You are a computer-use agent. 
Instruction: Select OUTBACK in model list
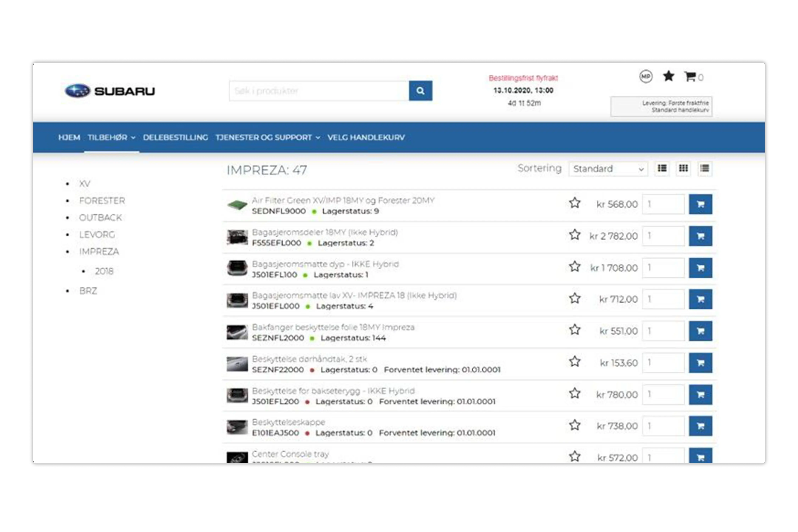pyautogui.click(x=100, y=217)
